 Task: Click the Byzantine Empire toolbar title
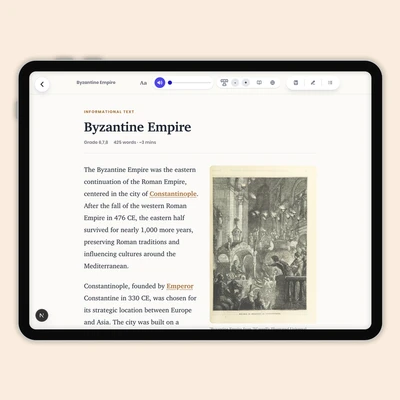tap(96, 82)
